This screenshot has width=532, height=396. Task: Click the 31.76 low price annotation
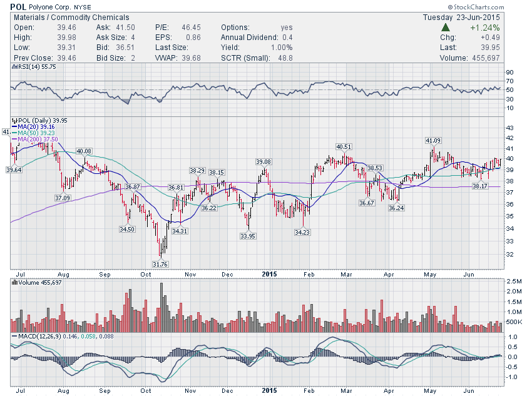click(x=160, y=264)
